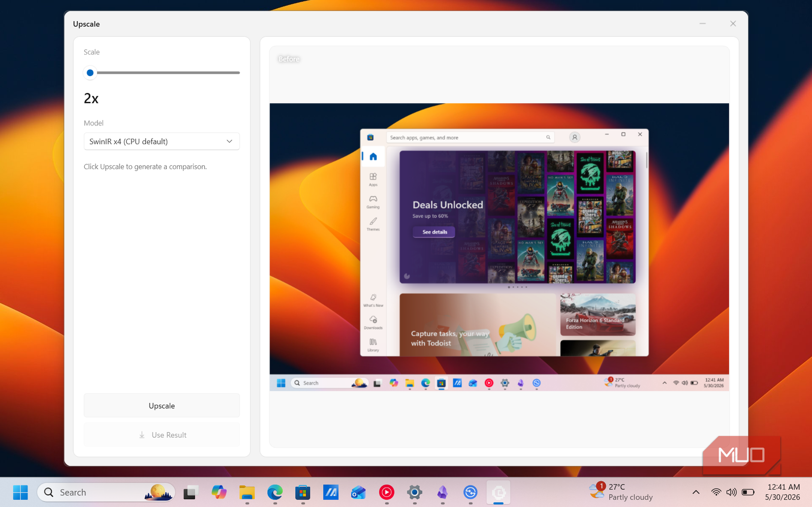Screen dimensions: 812x507
Task: Open Task View from the taskbar
Action: (x=190, y=492)
